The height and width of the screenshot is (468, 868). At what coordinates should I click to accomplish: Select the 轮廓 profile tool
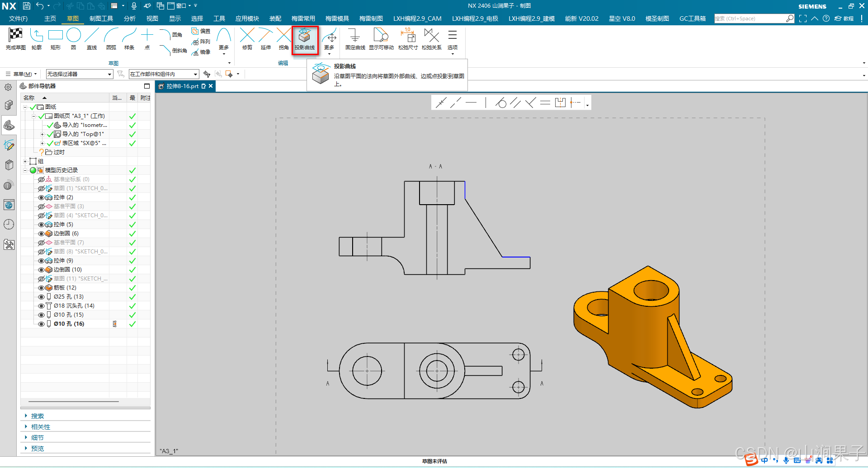point(37,38)
